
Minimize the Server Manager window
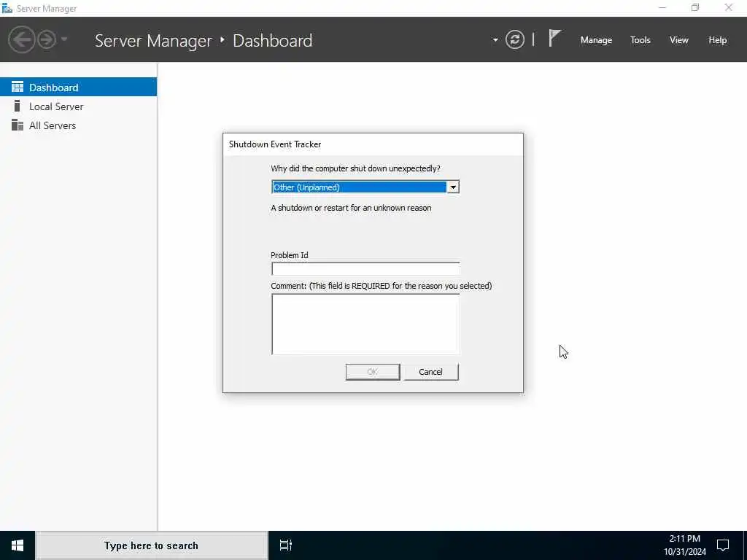pyautogui.click(x=662, y=7)
